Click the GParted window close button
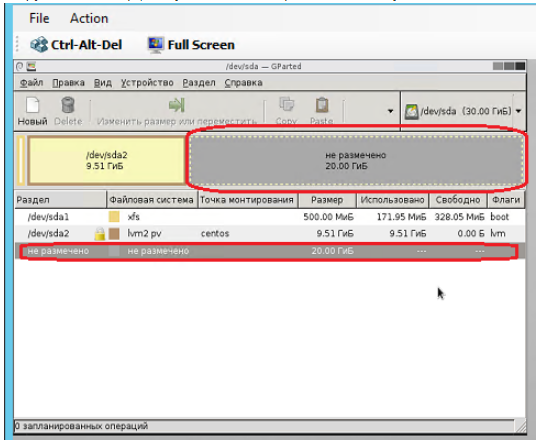The height and width of the screenshot is (444, 541). click(x=520, y=66)
